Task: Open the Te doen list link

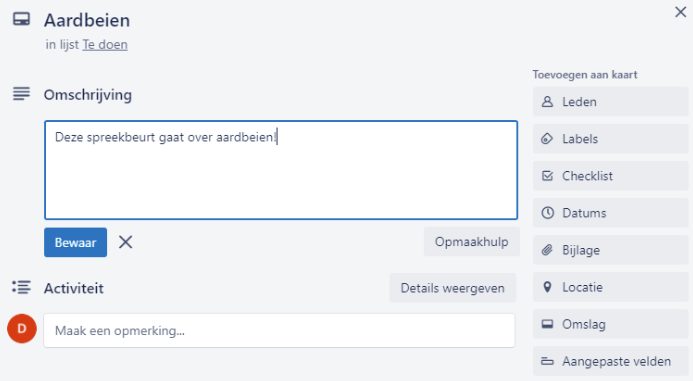Action: (x=105, y=45)
